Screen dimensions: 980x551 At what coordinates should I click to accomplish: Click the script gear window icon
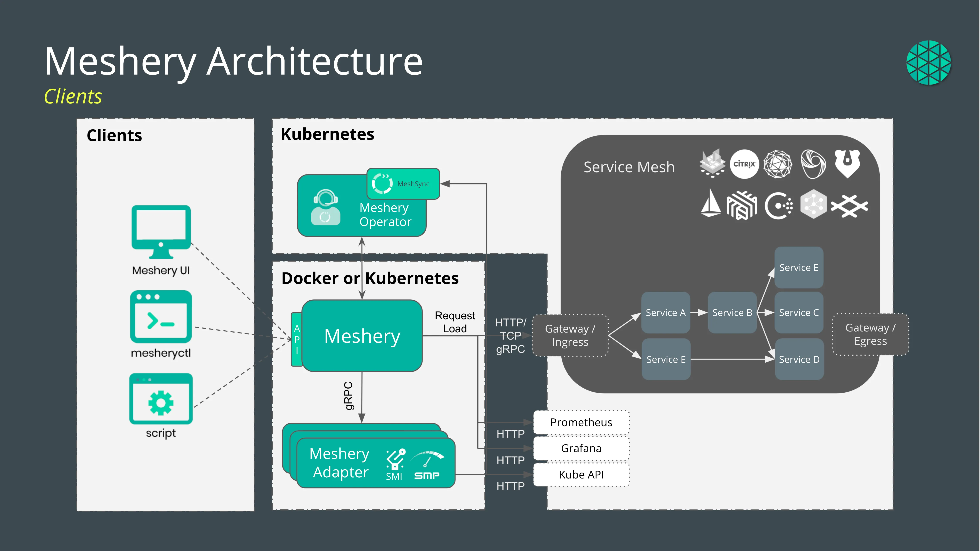tap(161, 399)
